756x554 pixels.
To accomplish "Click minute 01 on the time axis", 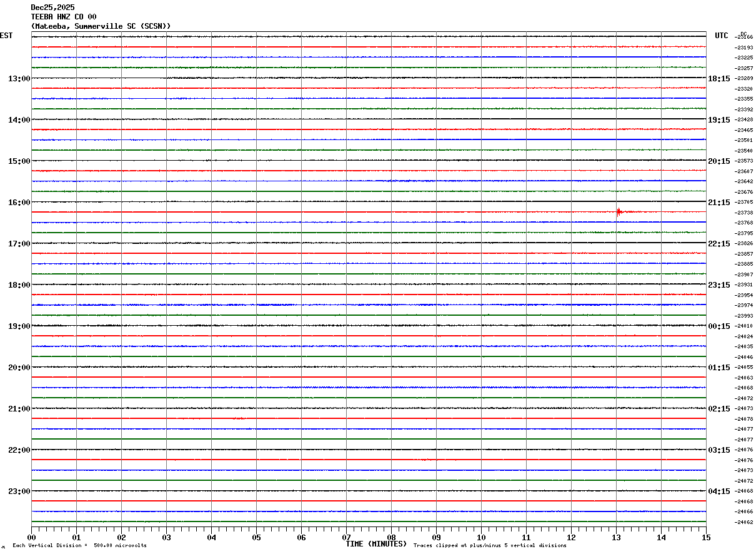I will point(76,537).
